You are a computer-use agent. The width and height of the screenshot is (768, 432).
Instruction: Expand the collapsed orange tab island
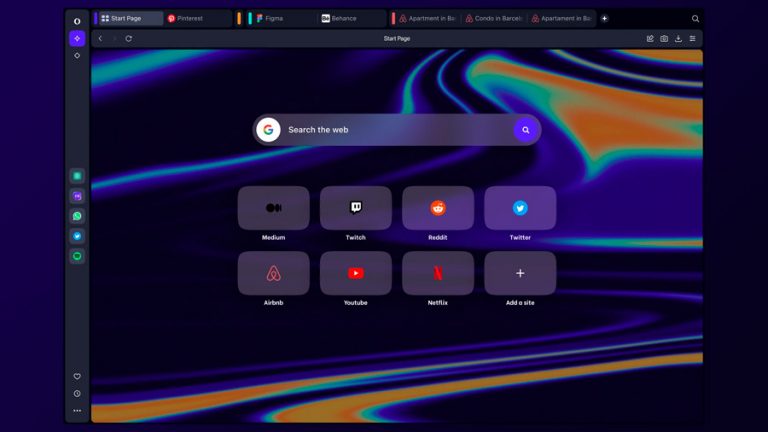pos(239,19)
